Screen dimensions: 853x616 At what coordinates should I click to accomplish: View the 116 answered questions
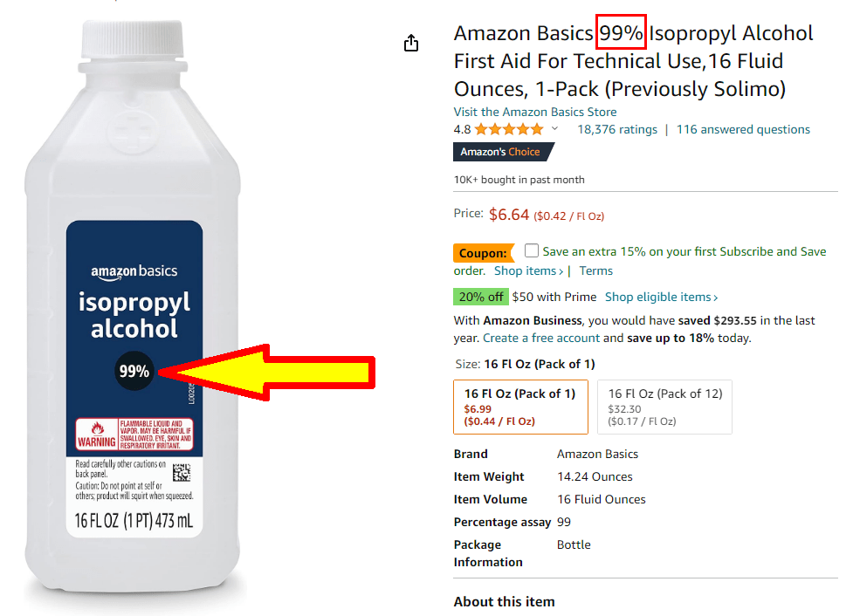pos(743,129)
